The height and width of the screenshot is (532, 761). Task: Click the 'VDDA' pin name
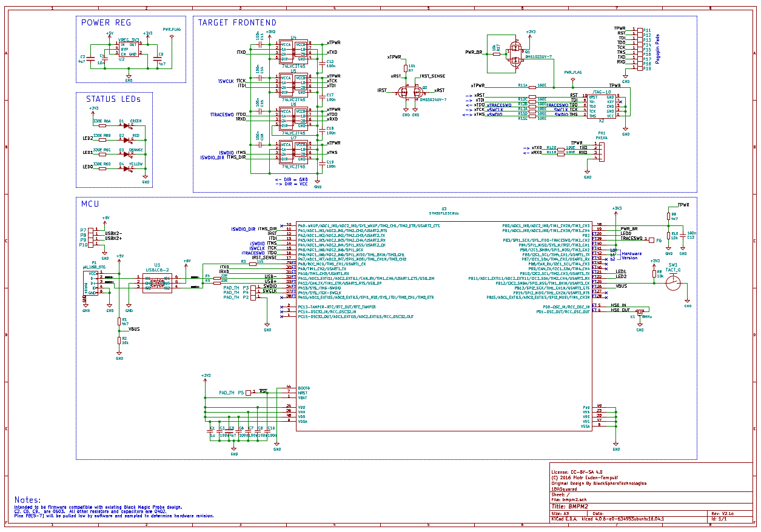[x=303, y=422]
